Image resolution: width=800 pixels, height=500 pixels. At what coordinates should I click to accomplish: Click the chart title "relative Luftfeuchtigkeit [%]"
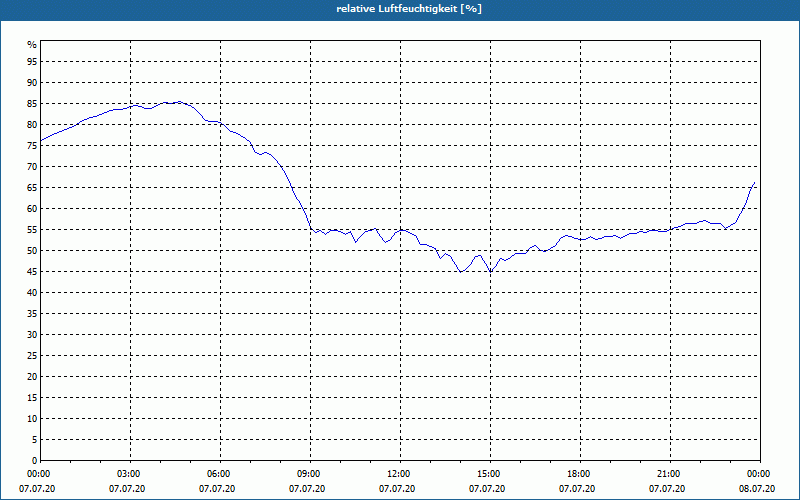[x=409, y=9]
